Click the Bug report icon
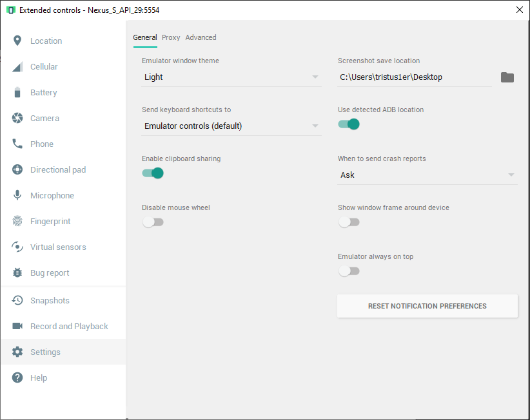The width and height of the screenshot is (530, 420). [x=17, y=273]
